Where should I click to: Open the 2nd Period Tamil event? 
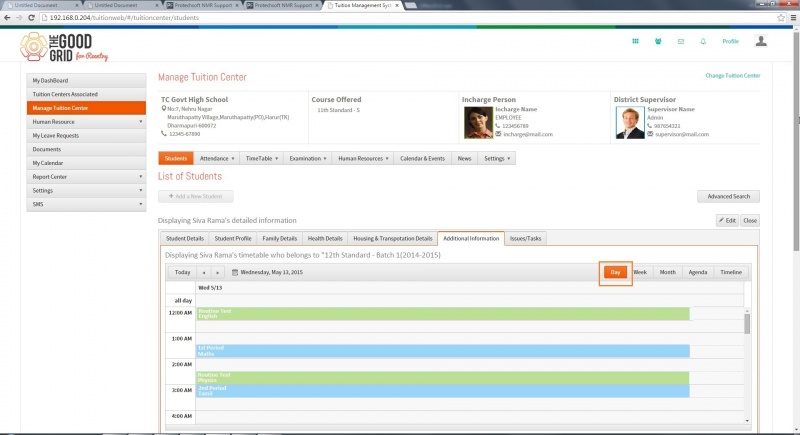[443, 391]
